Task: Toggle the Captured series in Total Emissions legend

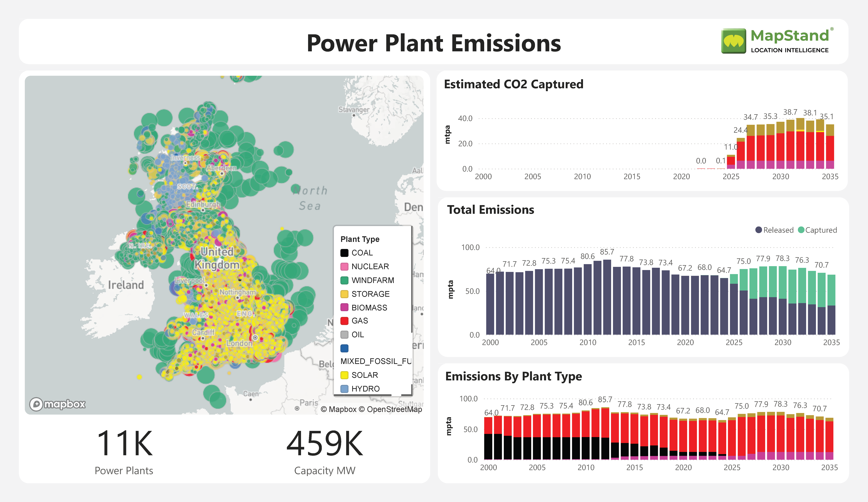Action: pos(817,230)
